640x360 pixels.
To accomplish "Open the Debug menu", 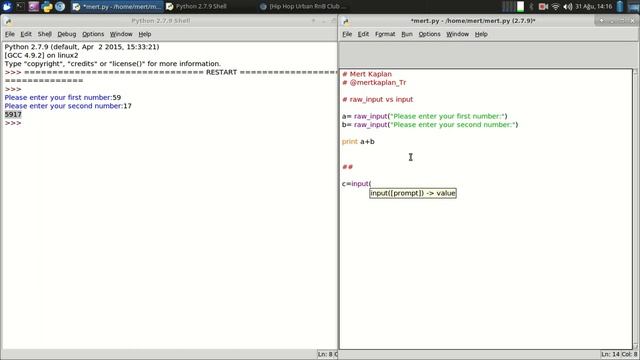I will (67, 34).
